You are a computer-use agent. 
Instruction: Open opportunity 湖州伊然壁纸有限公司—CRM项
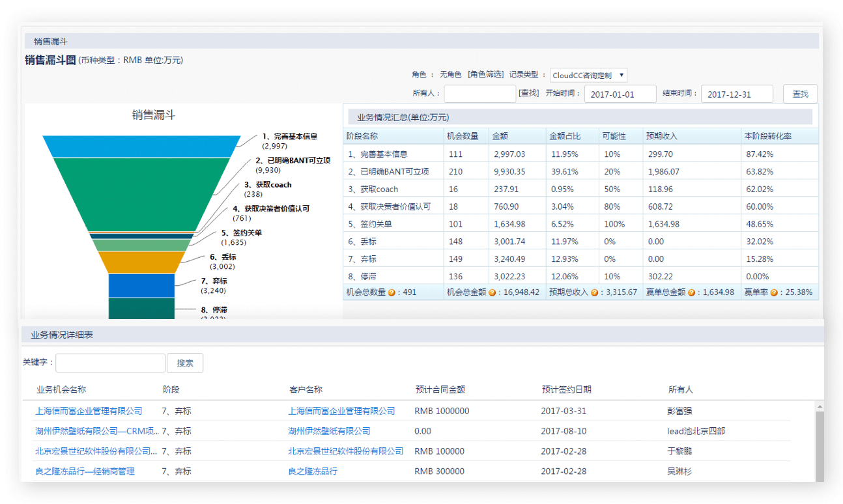(x=96, y=431)
